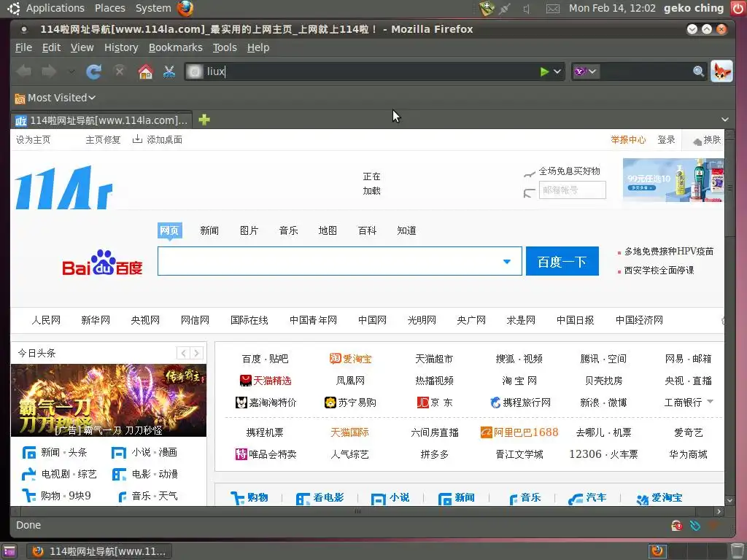The height and width of the screenshot is (560, 747).
Task: Select the 新闻 search tab
Action: [209, 230]
